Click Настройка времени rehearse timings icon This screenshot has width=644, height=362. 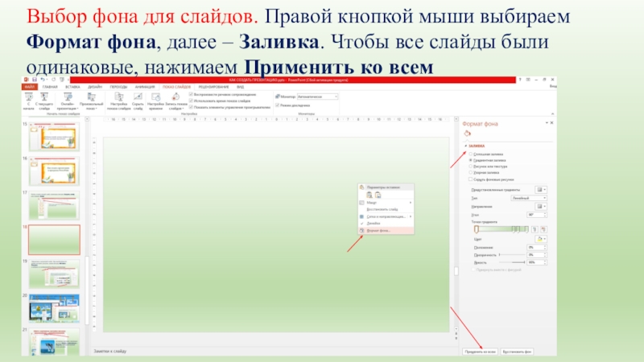tap(155, 97)
